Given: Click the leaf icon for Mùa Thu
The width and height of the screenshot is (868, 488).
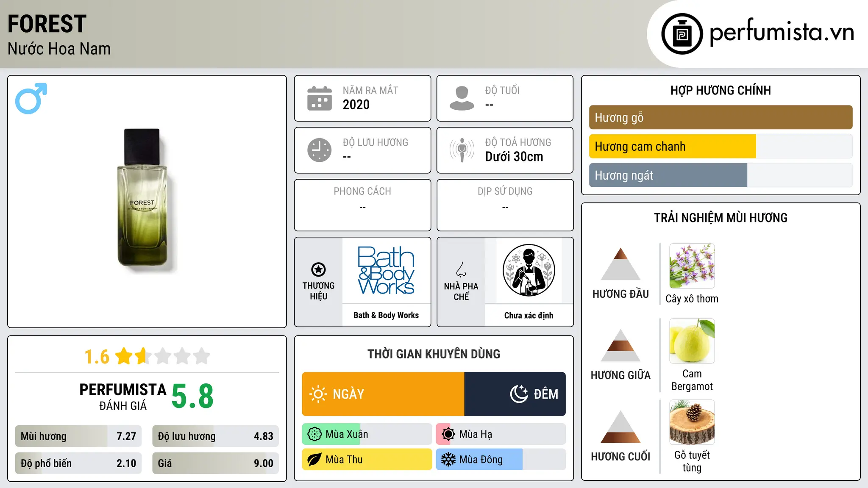Looking at the screenshot, I should (x=314, y=460).
